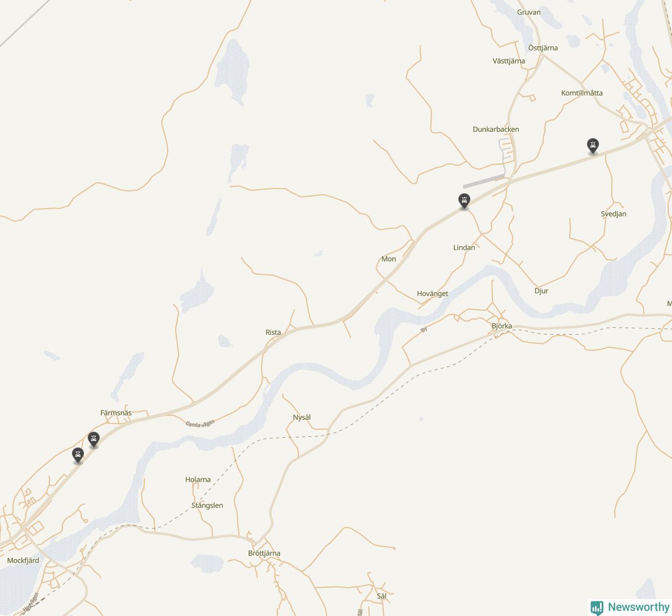Select the crash marker above Lindan

pyautogui.click(x=464, y=201)
